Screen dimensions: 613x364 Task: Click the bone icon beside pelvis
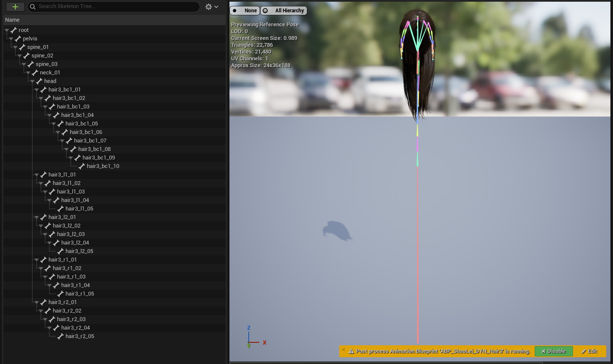click(x=18, y=39)
